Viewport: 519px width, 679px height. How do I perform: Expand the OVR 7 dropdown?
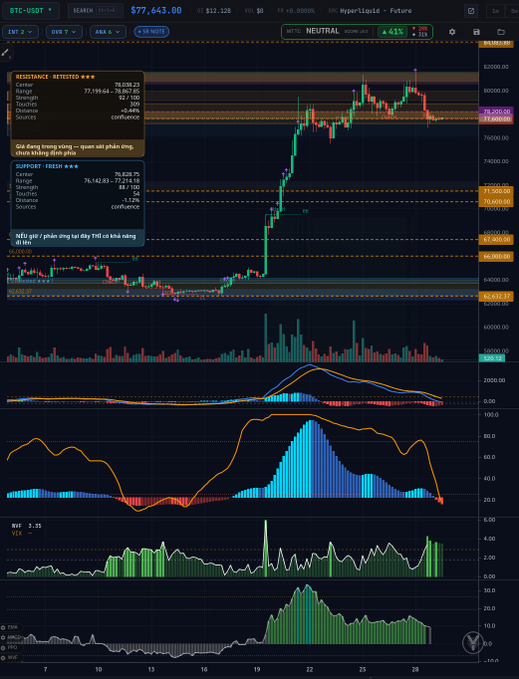pos(64,32)
